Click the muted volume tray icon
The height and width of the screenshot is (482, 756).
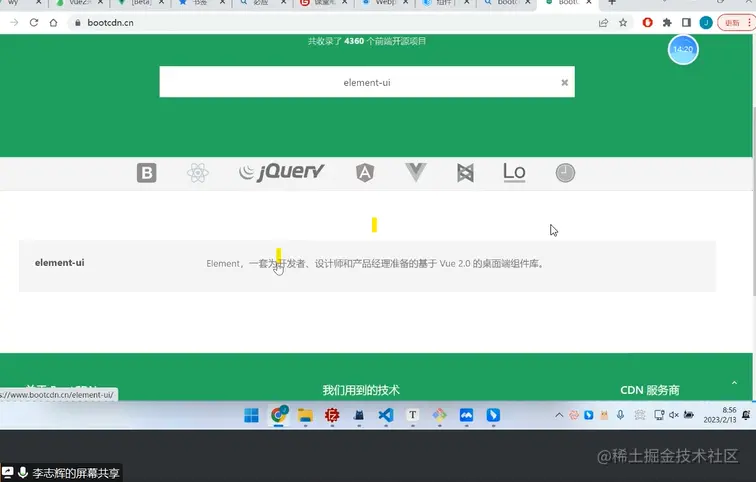[x=674, y=415]
